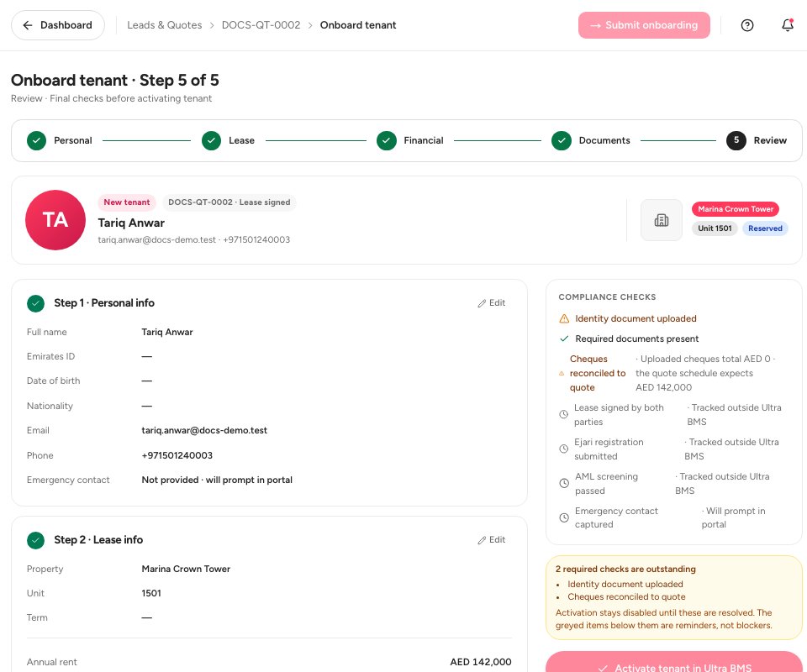
Task: Open DOCS-QT-0002 breadcrumb link
Action: [x=261, y=25]
